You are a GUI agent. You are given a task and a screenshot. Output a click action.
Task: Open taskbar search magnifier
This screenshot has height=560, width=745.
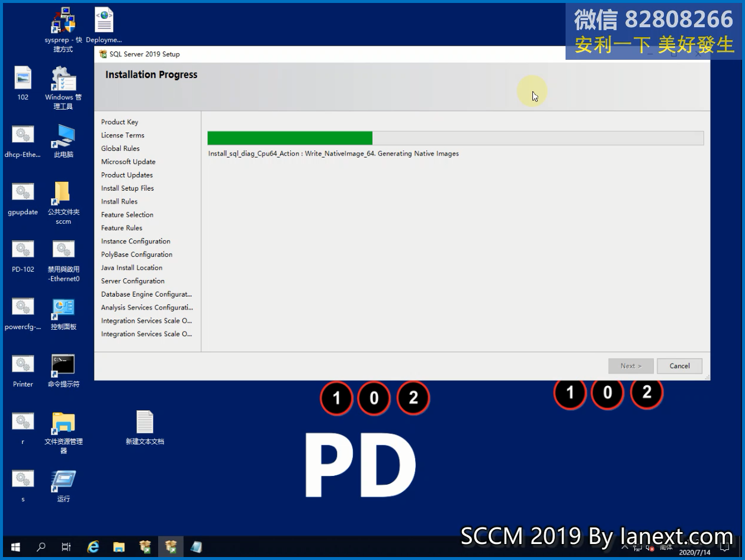click(x=41, y=547)
